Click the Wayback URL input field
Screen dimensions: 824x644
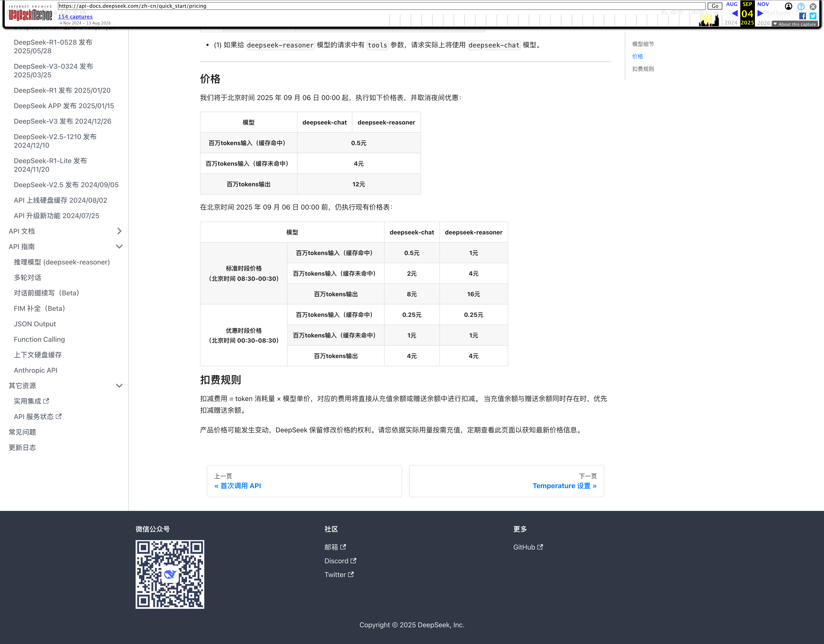[381, 6]
